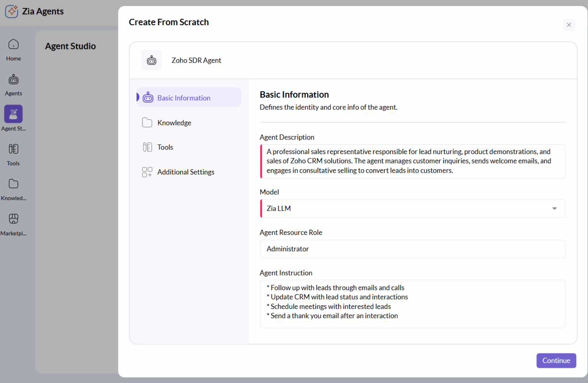Viewport: 588px width, 383px height.
Task: Click the Zia Agents sparkle logo
Action: [x=11, y=11]
